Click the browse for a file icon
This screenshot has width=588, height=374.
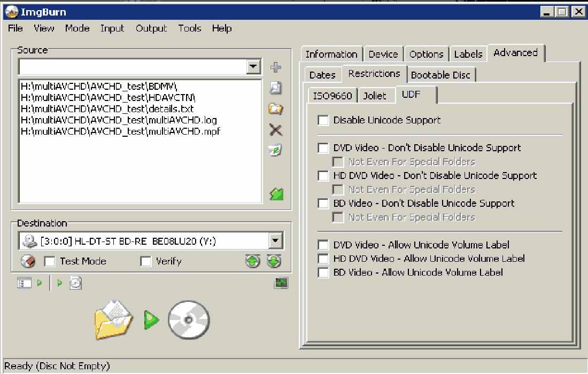coord(276,88)
